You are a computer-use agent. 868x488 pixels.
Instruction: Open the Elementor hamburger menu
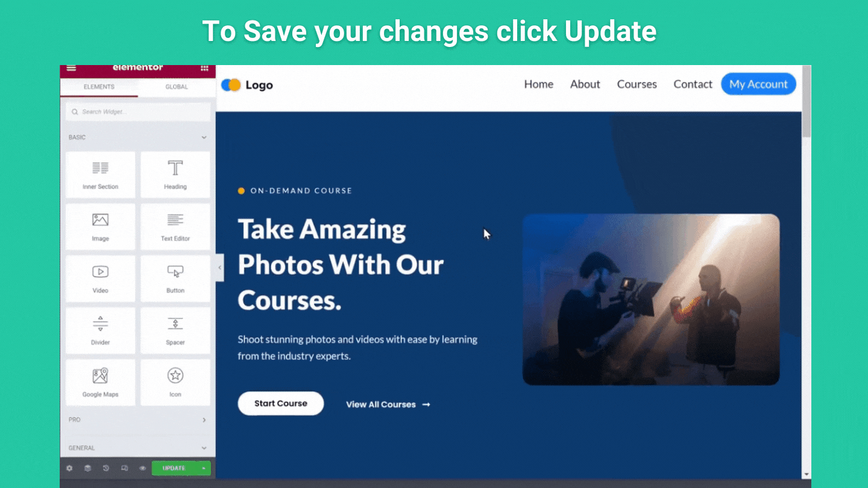(x=71, y=68)
